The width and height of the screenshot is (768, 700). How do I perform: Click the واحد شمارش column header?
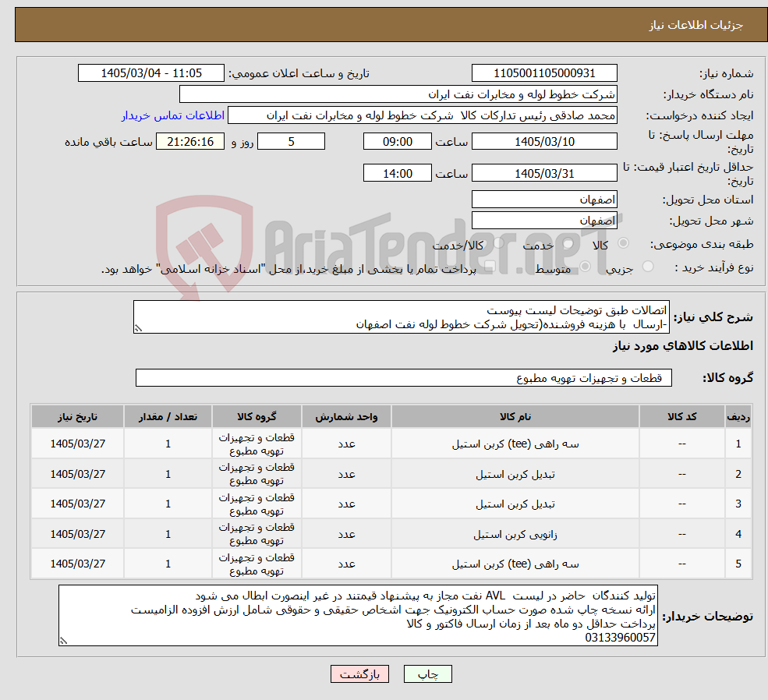[x=346, y=416]
